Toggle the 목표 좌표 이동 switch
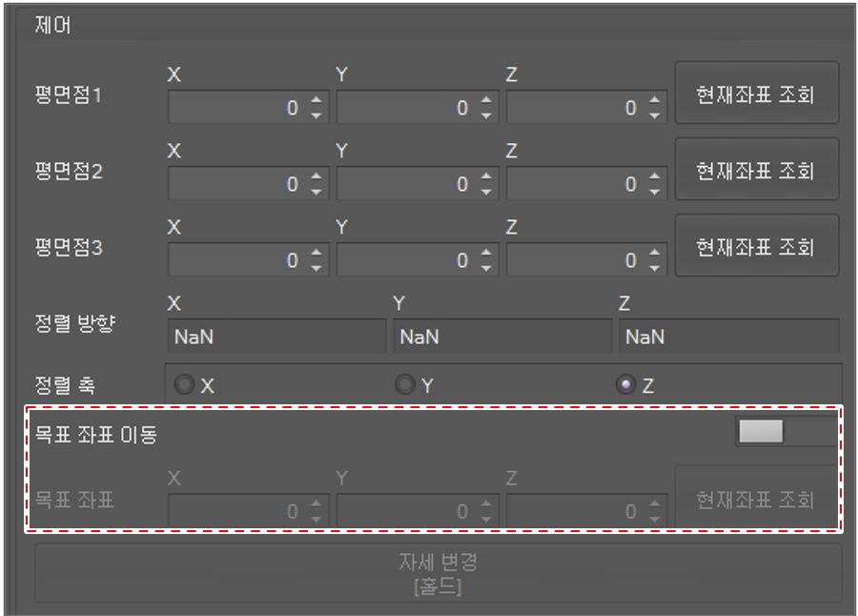Image resolution: width=858 pixels, height=616 pixels. pos(786,433)
